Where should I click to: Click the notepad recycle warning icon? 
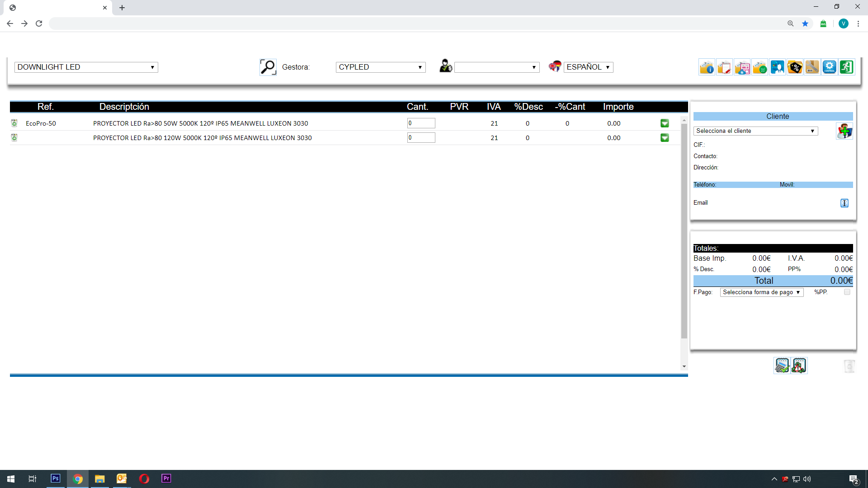(799, 366)
